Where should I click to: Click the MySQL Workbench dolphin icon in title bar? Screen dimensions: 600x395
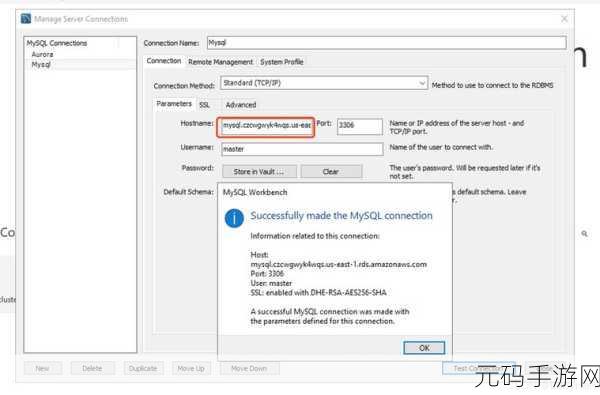[26, 18]
